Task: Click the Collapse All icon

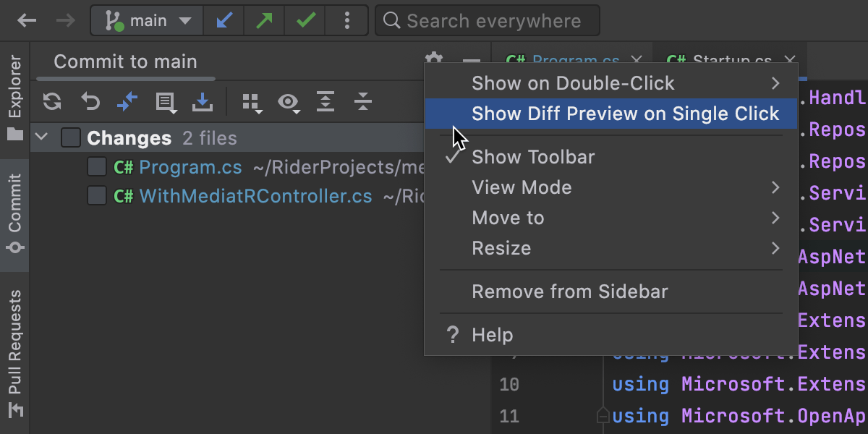Action: 363,102
